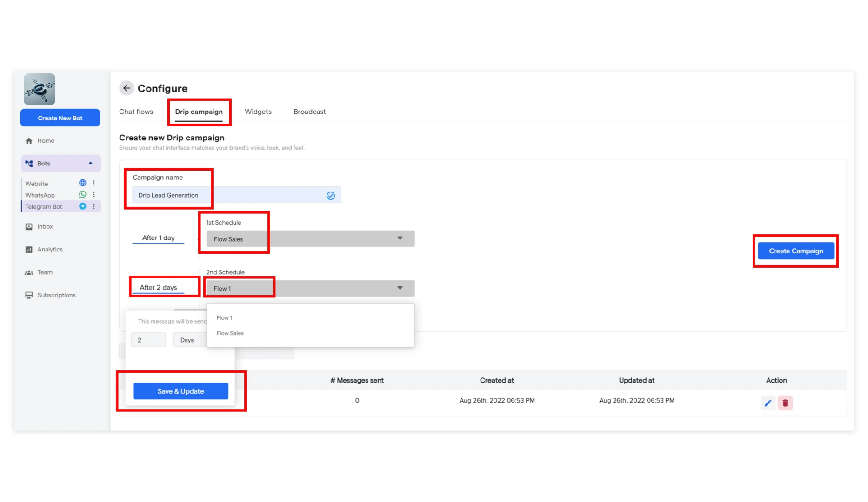The width and height of the screenshot is (868, 502).
Task: Select the WhatsApp bot entry
Action: [40, 195]
